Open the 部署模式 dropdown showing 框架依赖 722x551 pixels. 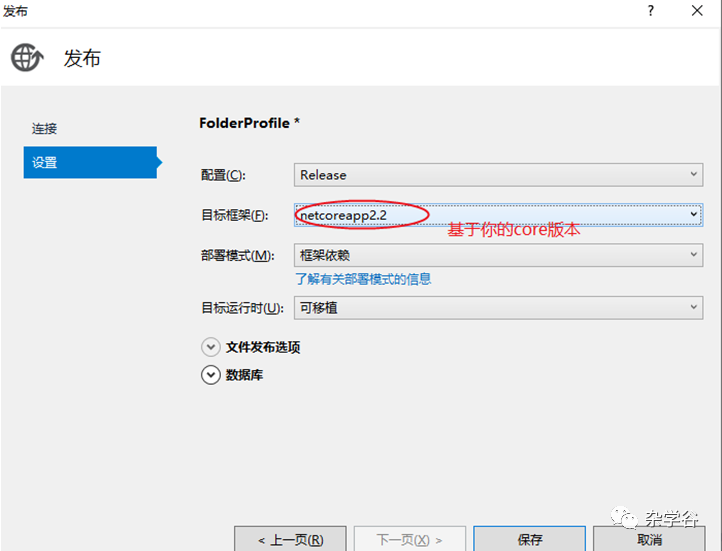pos(498,255)
